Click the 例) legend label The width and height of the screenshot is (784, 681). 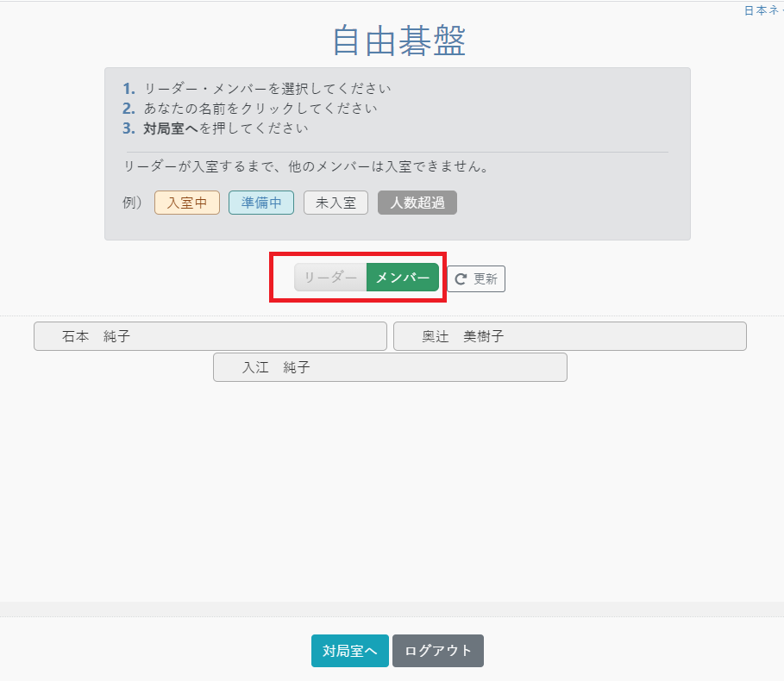coord(133,203)
